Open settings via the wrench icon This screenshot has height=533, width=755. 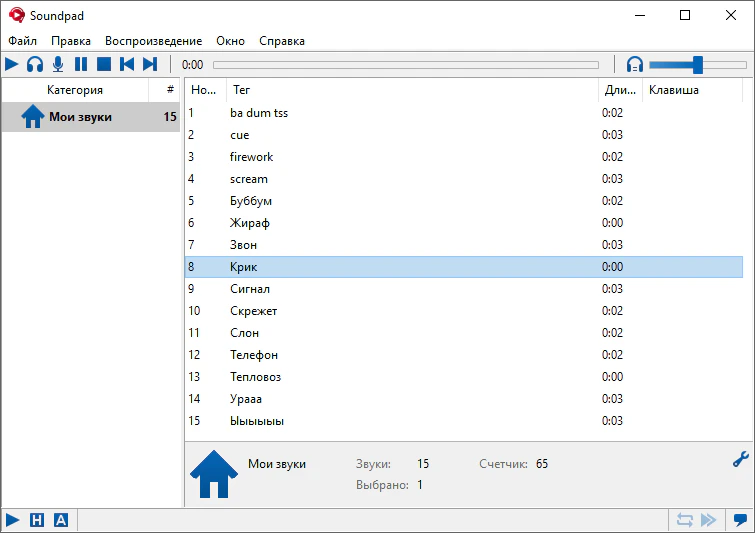[x=740, y=460]
